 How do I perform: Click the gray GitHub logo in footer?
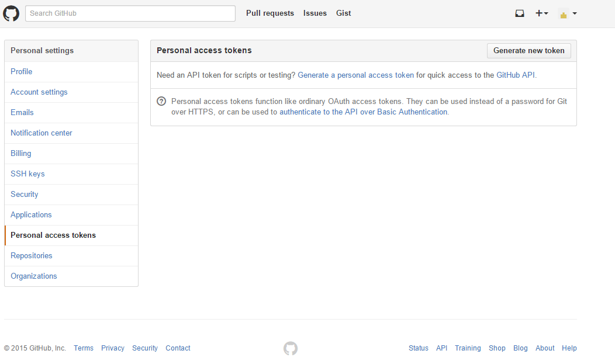point(291,348)
